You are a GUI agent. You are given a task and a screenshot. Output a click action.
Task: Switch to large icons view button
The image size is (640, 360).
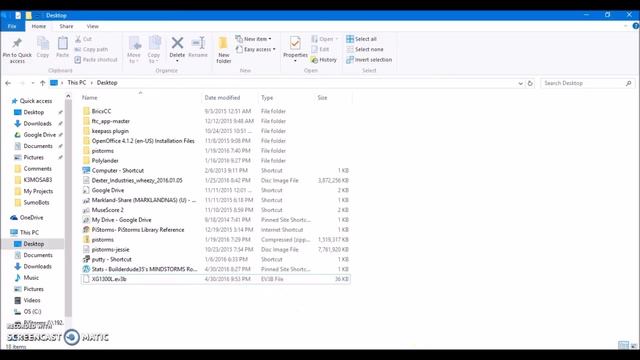634,345
